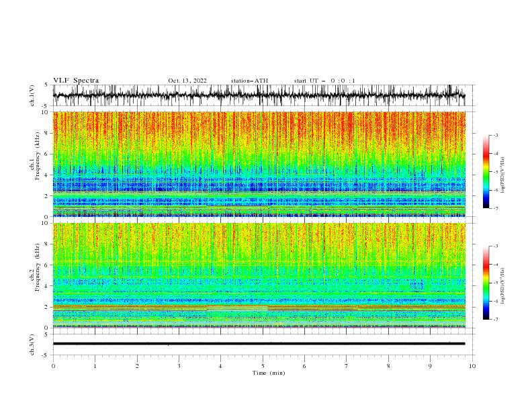Click the lower PSD color scale bar
Viewport: 532px width, 411px height.
(x=486, y=283)
